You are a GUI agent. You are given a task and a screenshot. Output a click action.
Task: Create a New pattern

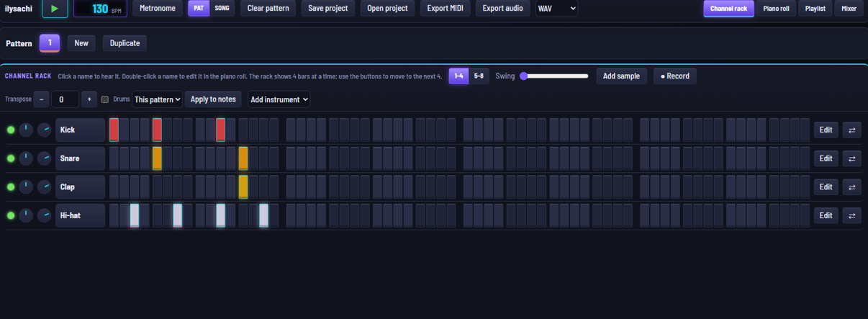pos(81,43)
